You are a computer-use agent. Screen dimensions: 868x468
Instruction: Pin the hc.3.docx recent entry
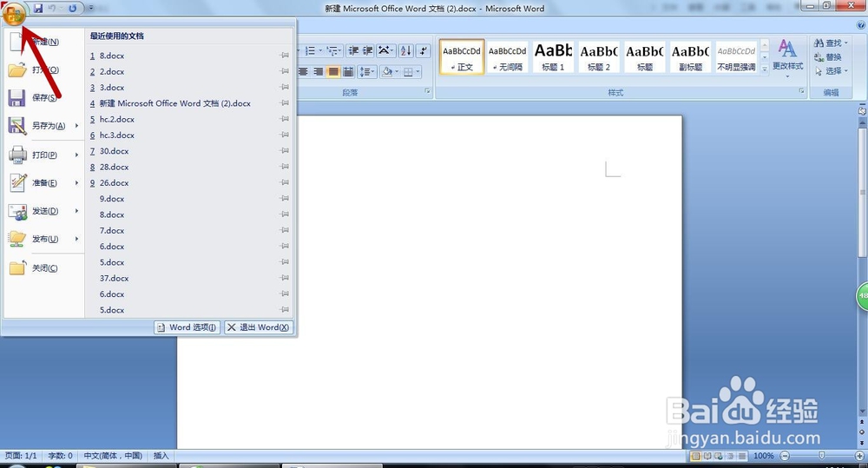285,135
